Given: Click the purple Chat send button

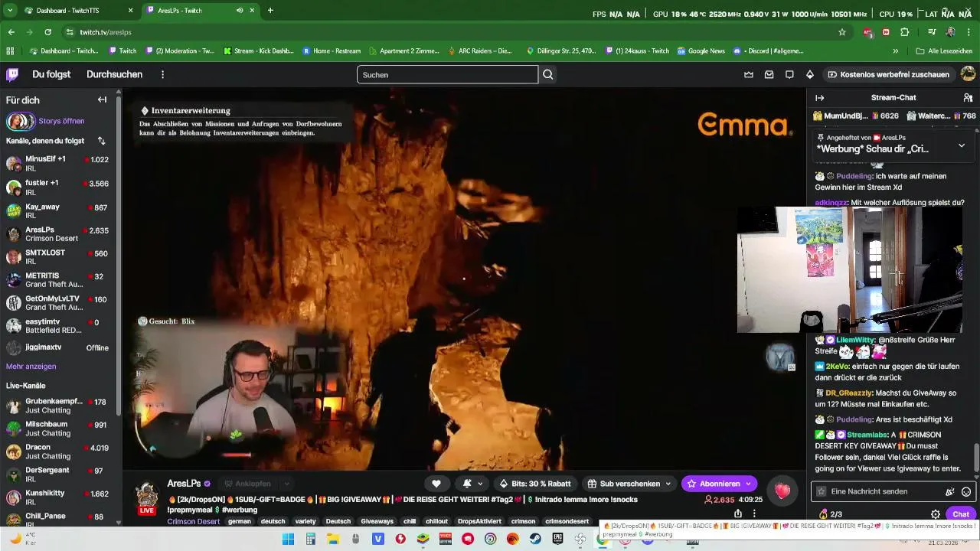Looking at the screenshot, I should 961,514.
